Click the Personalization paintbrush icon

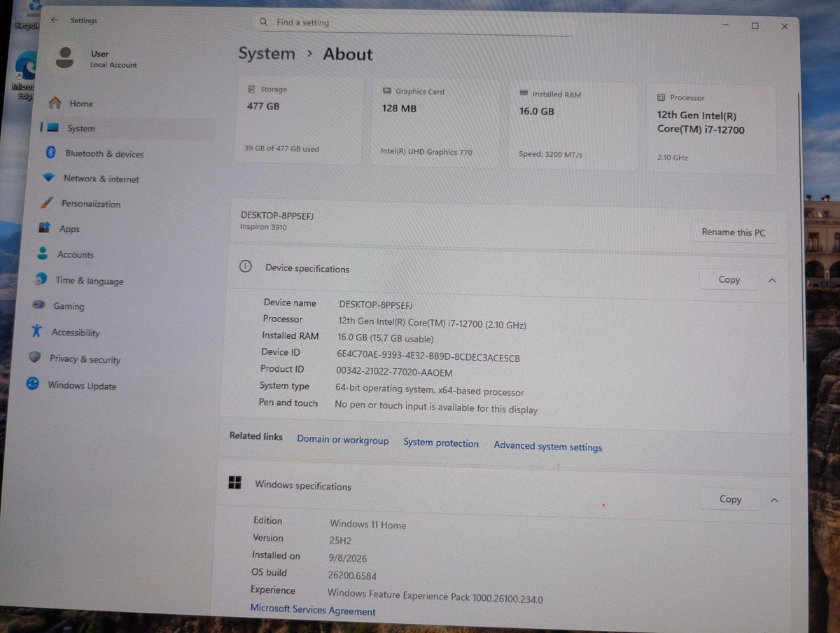46,203
